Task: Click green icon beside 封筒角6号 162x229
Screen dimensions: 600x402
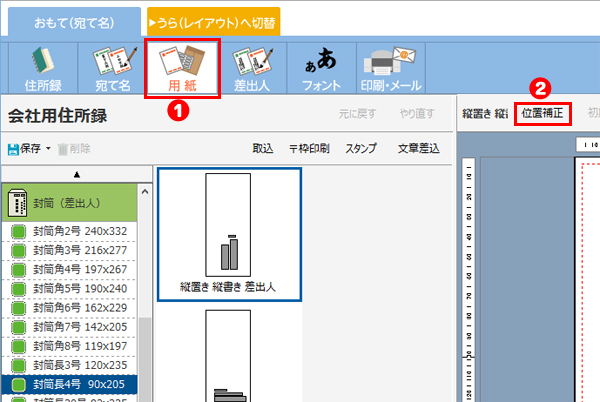Action: pyautogui.click(x=18, y=308)
